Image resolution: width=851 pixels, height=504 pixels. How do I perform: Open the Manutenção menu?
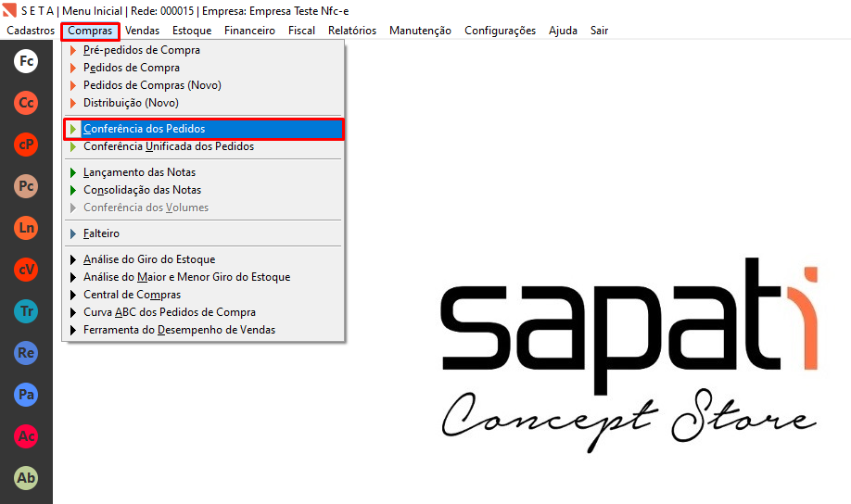click(x=420, y=31)
